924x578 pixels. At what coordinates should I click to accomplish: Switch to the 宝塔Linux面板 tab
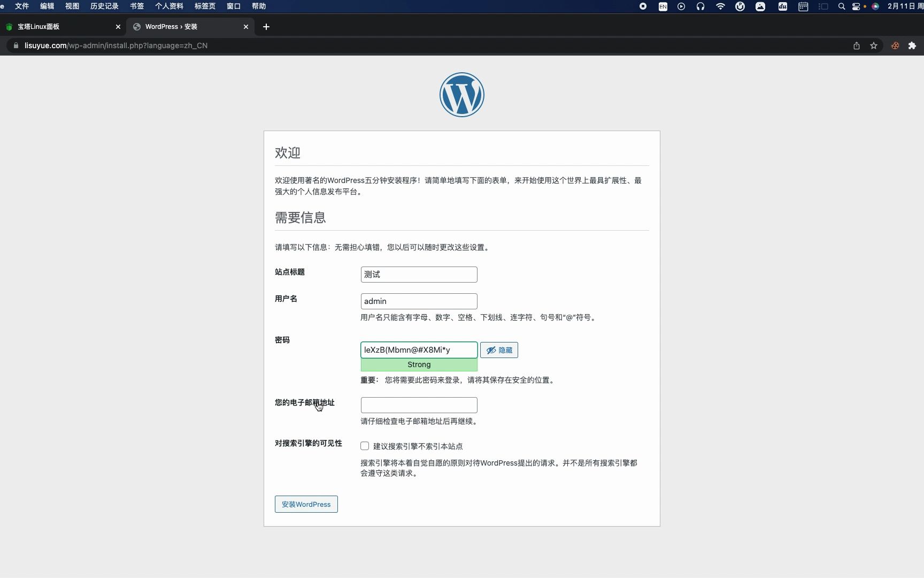click(x=63, y=27)
